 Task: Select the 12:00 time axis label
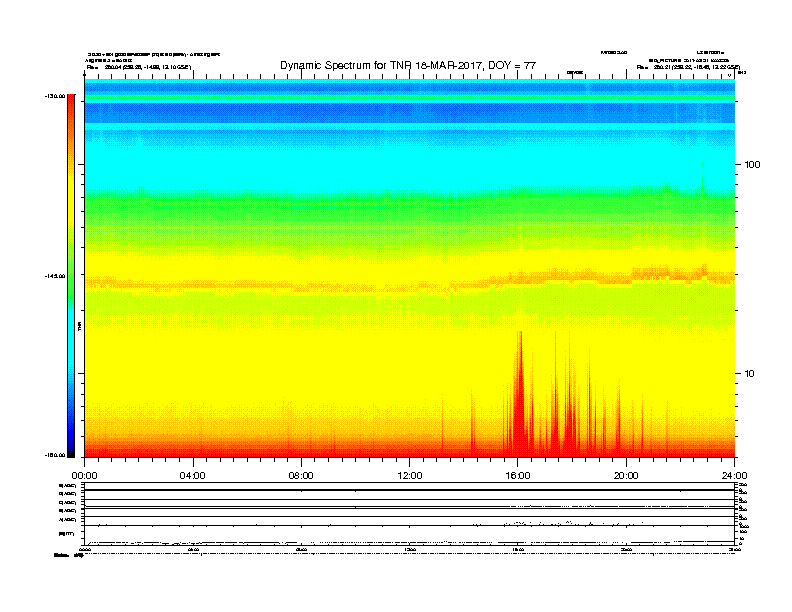pyautogui.click(x=410, y=476)
